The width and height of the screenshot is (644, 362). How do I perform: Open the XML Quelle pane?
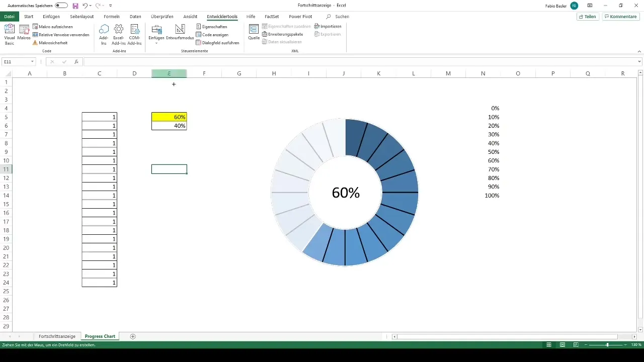pyautogui.click(x=254, y=32)
